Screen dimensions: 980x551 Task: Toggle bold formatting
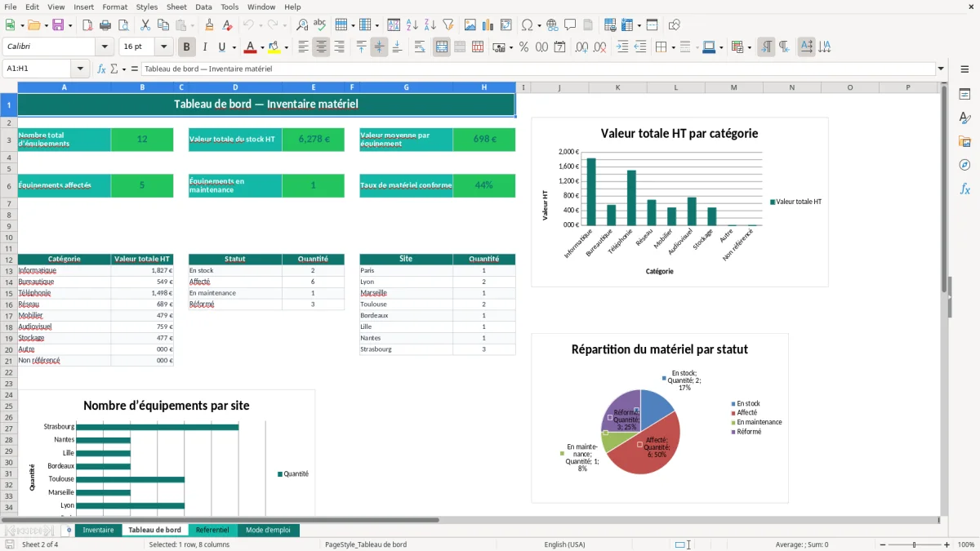pyautogui.click(x=187, y=47)
